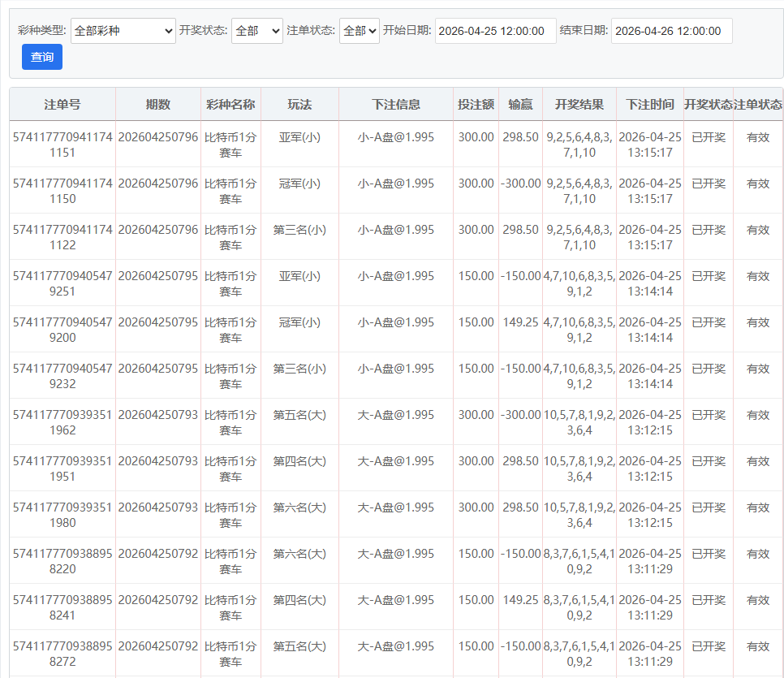Click the 输赢 column header

(520, 105)
